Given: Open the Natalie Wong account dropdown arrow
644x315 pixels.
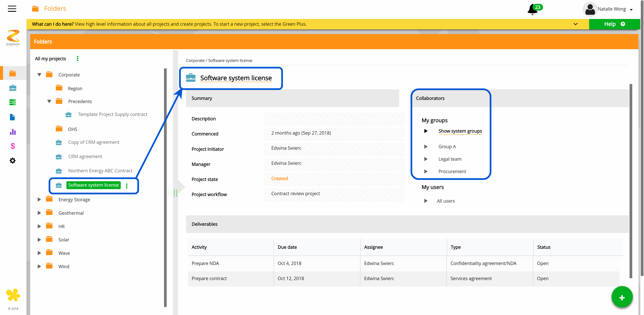Looking at the screenshot, I should pyautogui.click(x=631, y=10).
